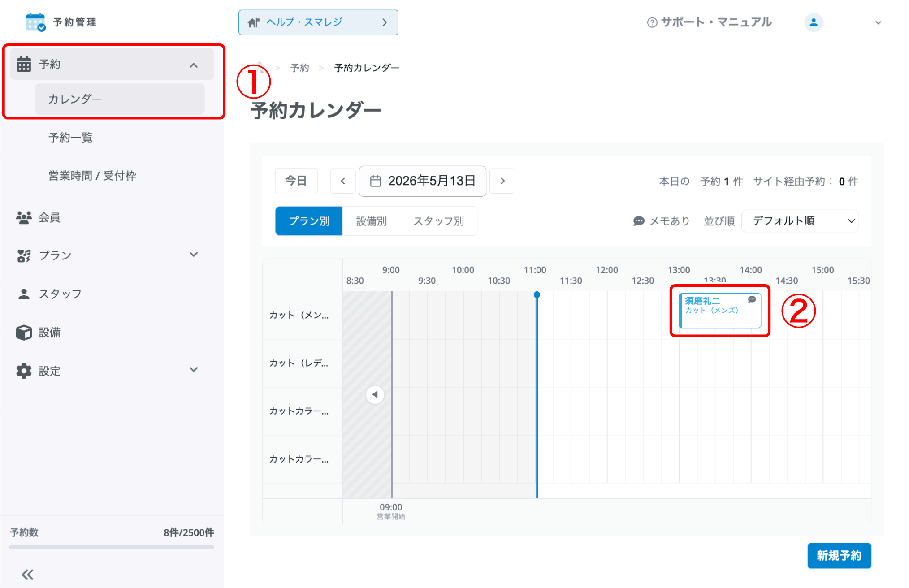Open the サポート・マニュアル link
This screenshot has width=909, height=588.
point(710,22)
